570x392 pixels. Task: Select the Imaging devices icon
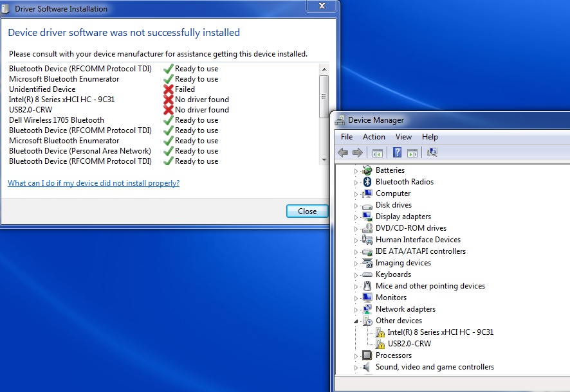point(367,263)
